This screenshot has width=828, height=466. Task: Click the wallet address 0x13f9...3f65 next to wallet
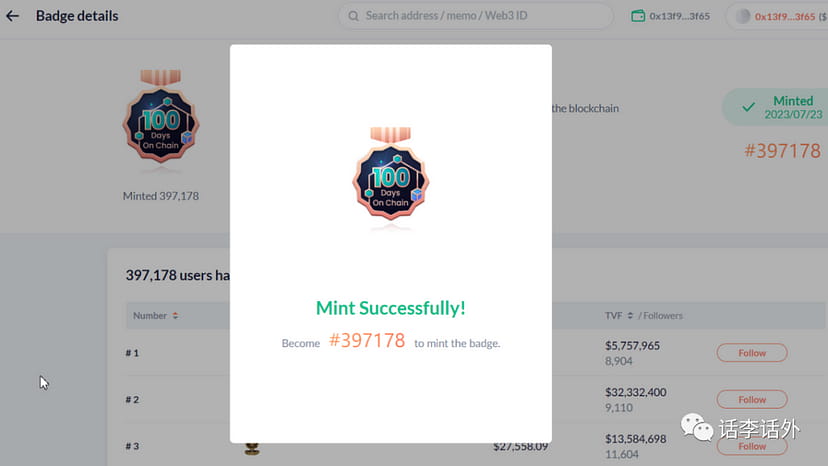(x=679, y=16)
